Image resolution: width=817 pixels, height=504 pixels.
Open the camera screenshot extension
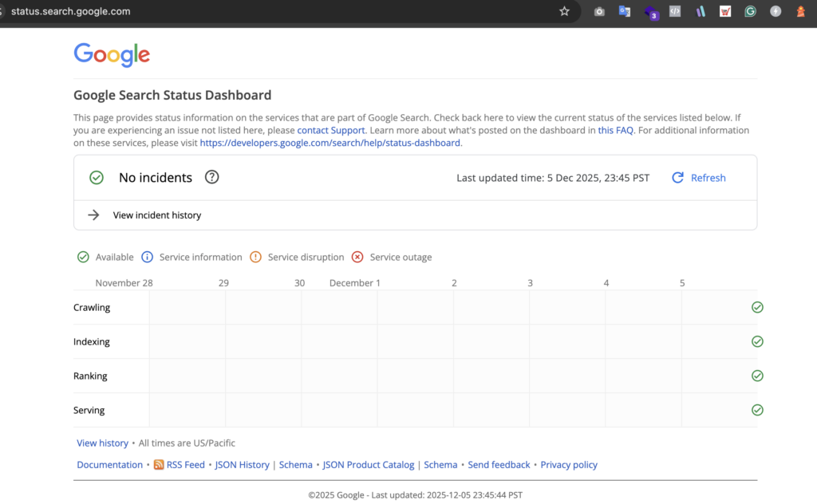(x=599, y=11)
